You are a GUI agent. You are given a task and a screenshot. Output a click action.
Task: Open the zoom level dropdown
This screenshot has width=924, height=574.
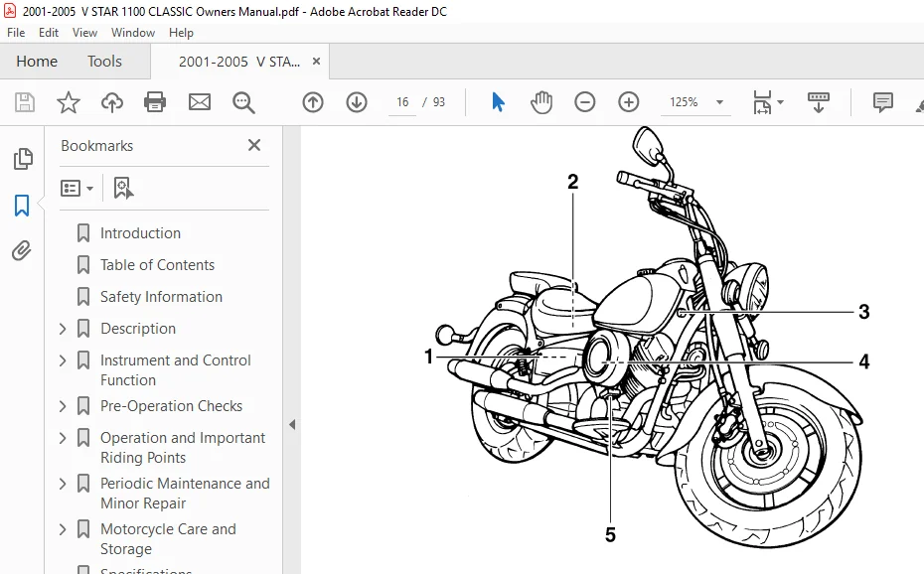719,102
